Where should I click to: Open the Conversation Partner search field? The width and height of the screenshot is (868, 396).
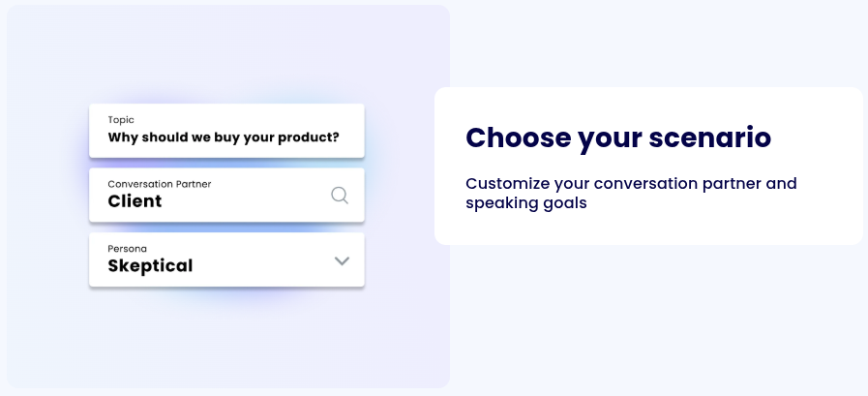[226, 195]
